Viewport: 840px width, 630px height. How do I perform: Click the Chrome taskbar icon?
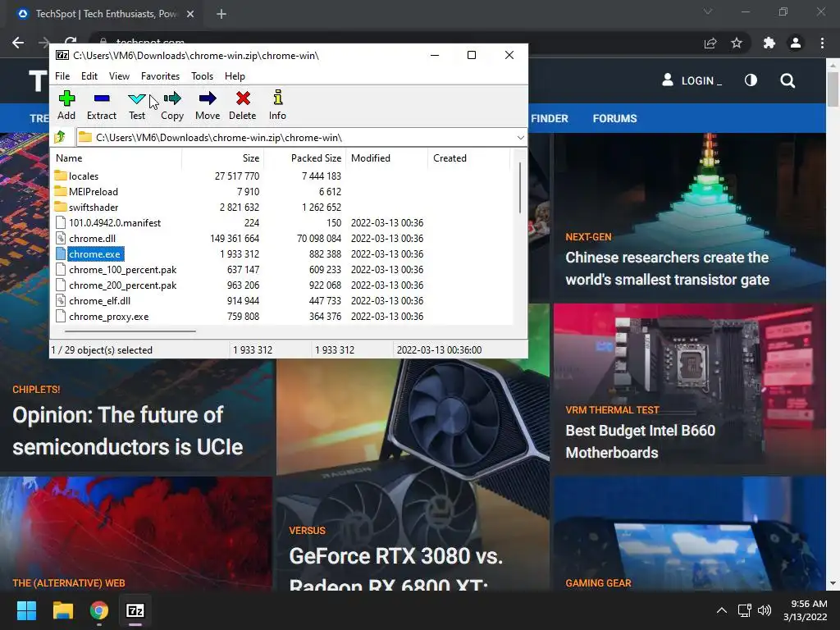pos(99,610)
